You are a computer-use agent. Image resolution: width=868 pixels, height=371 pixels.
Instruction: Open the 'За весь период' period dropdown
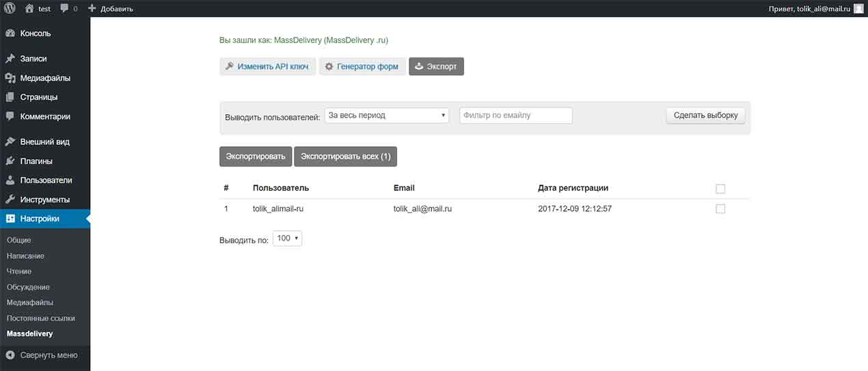[x=386, y=115]
